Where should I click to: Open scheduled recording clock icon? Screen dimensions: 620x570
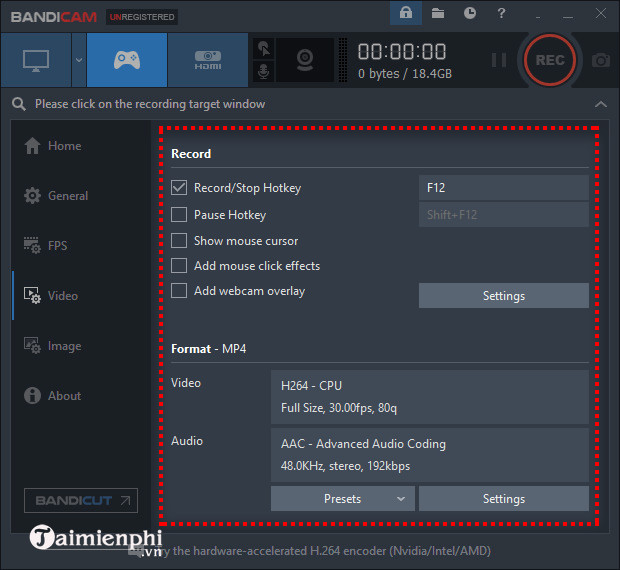[x=470, y=13]
